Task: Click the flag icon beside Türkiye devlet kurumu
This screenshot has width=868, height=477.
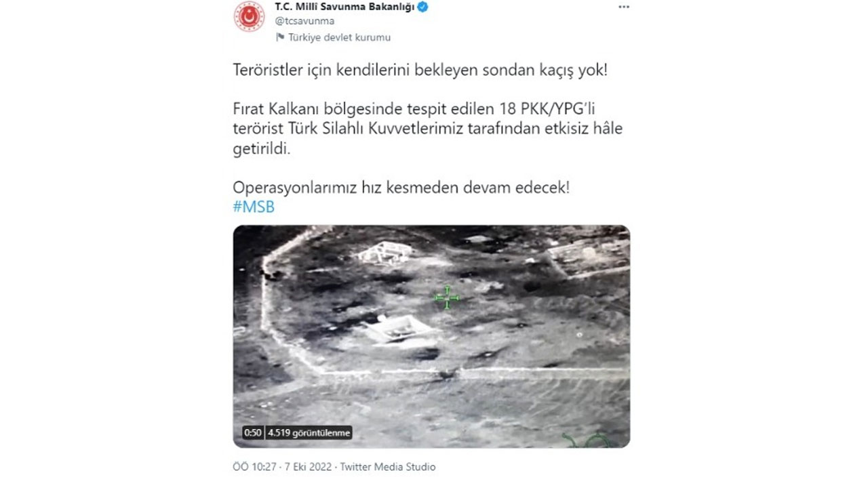Action: 280,37
